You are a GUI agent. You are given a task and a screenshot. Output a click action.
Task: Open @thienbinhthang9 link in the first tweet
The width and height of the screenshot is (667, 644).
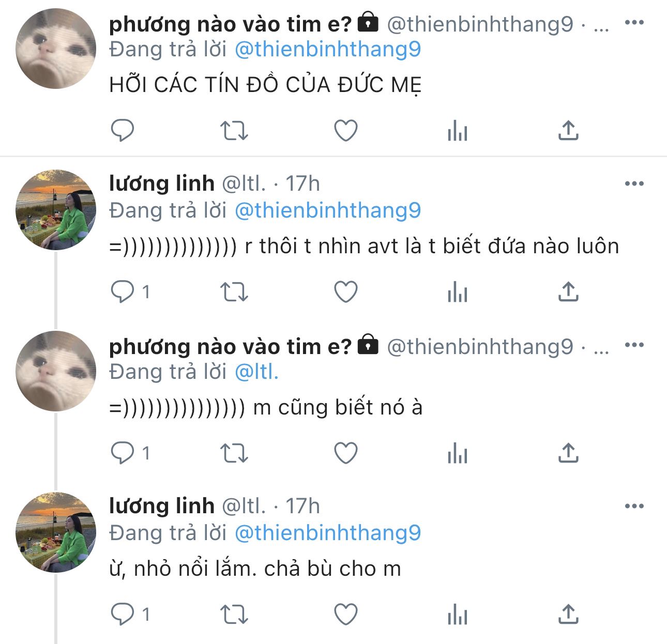(328, 50)
